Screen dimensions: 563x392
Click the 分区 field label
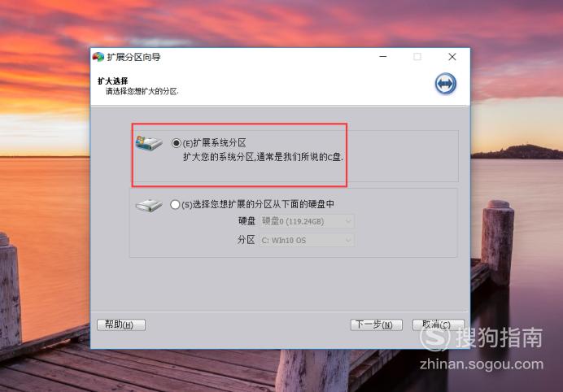click(247, 240)
